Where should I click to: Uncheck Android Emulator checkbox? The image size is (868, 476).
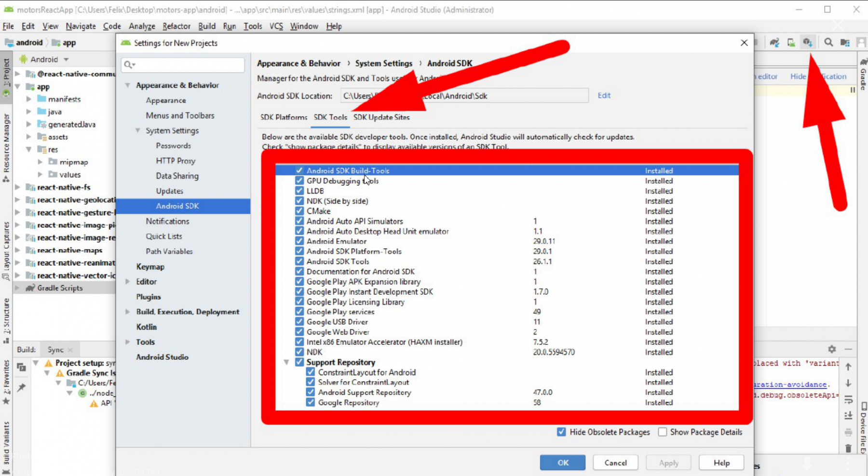click(x=299, y=241)
